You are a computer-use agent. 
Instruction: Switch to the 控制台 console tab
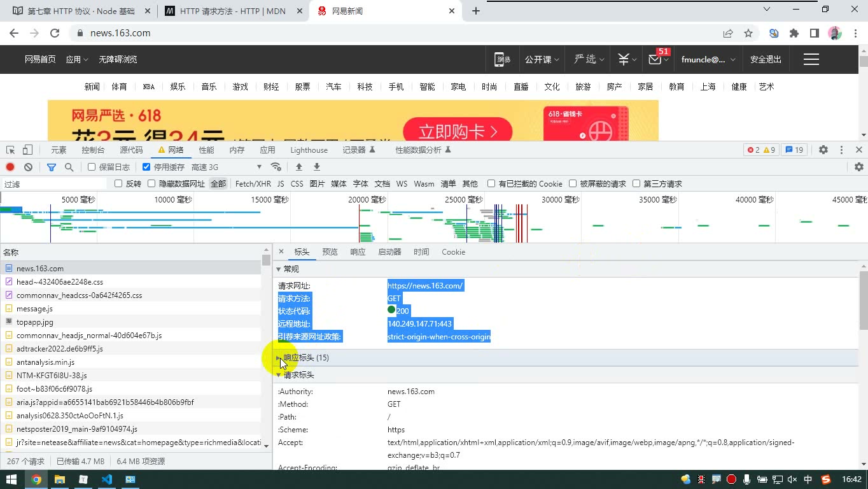93,150
